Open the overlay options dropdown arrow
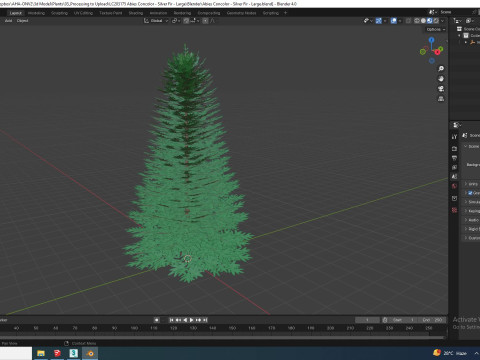The width and height of the screenshot is (480, 360). pyautogui.click(x=399, y=21)
